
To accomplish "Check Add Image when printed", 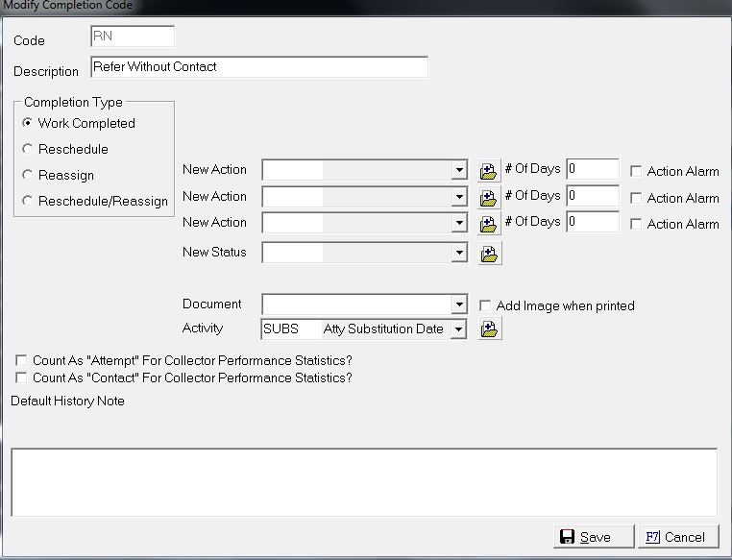I will pos(485,305).
